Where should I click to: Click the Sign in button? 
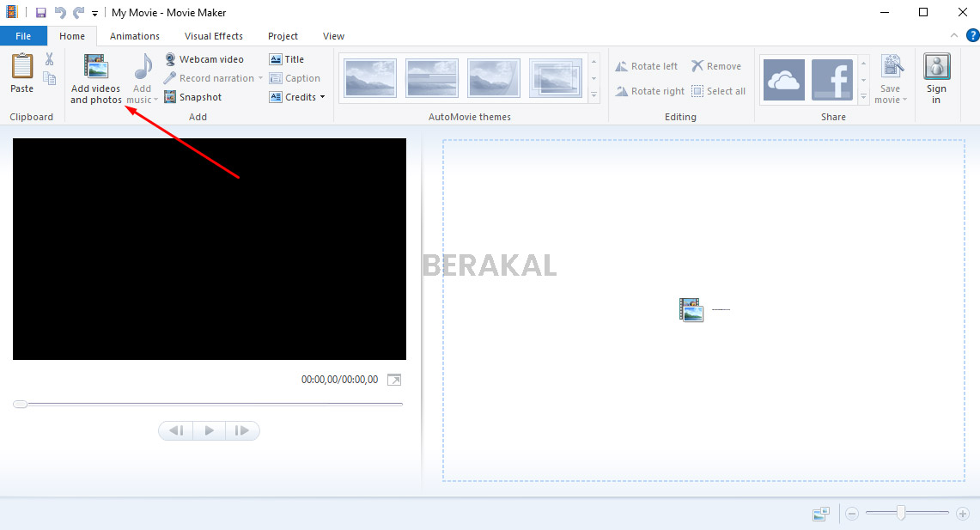pyautogui.click(x=936, y=76)
